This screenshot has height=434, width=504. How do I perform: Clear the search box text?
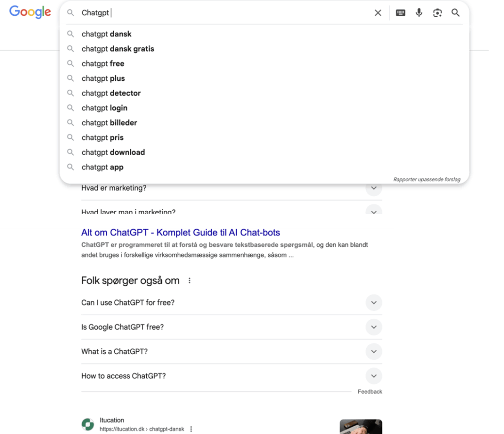click(378, 13)
